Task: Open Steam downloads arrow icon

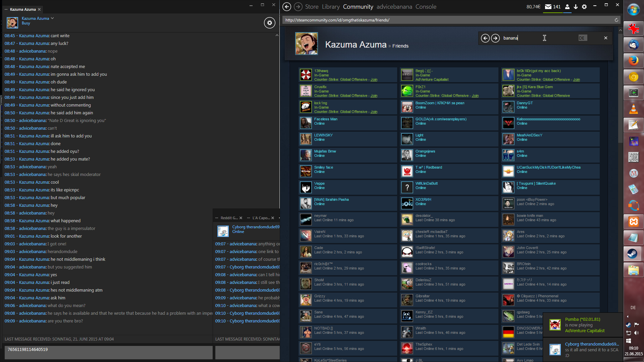Action: point(576,7)
